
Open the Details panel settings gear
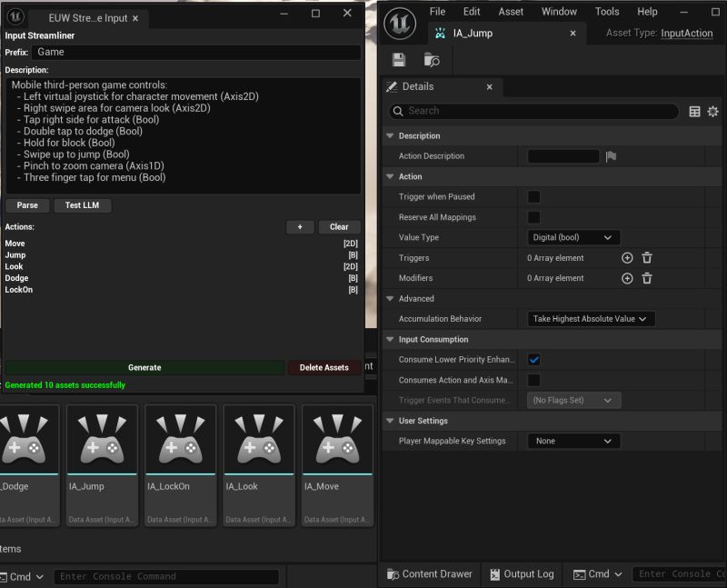712,111
